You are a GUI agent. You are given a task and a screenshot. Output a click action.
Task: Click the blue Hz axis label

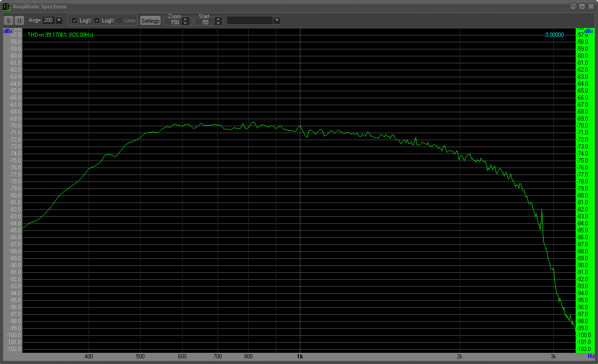[591, 356]
